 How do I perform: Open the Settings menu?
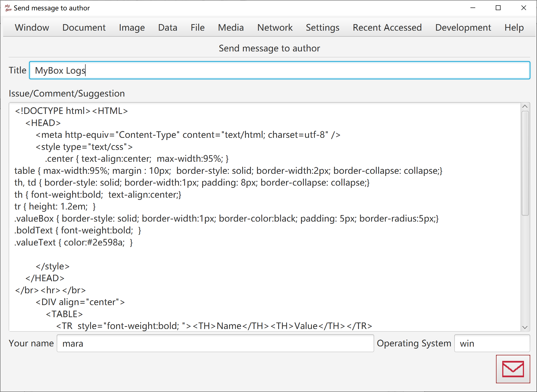[x=323, y=28]
